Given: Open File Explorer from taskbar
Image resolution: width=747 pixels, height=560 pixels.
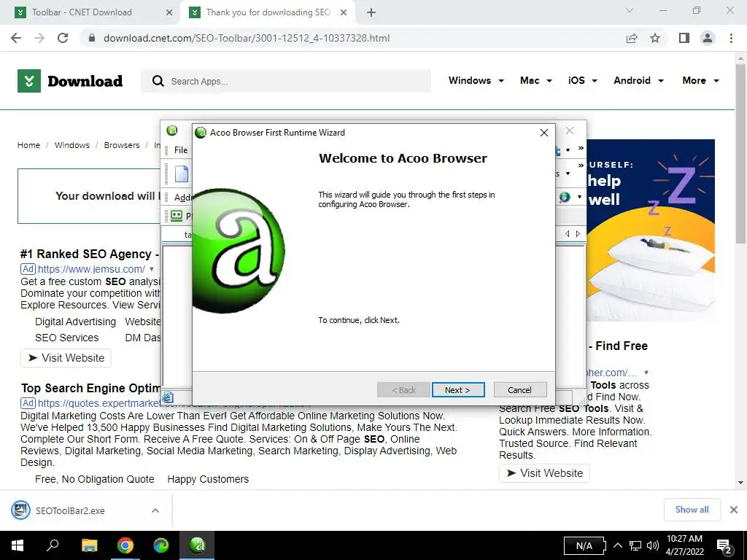Looking at the screenshot, I should (x=89, y=545).
